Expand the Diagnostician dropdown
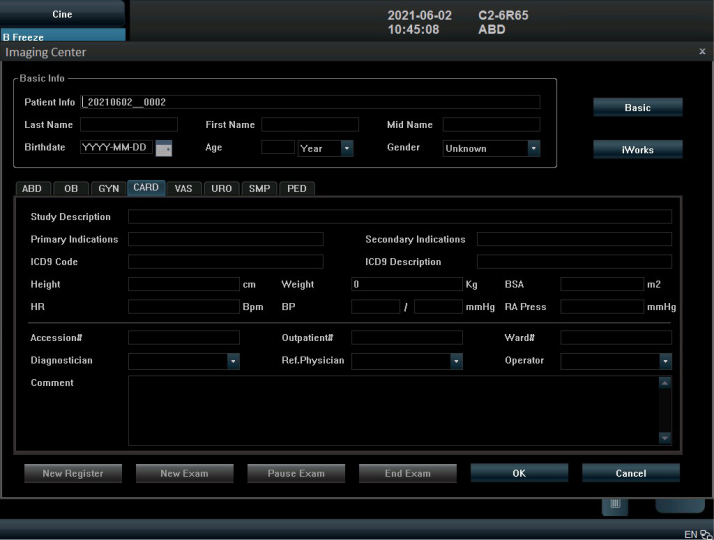The image size is (714, 540). pos(233,361)
